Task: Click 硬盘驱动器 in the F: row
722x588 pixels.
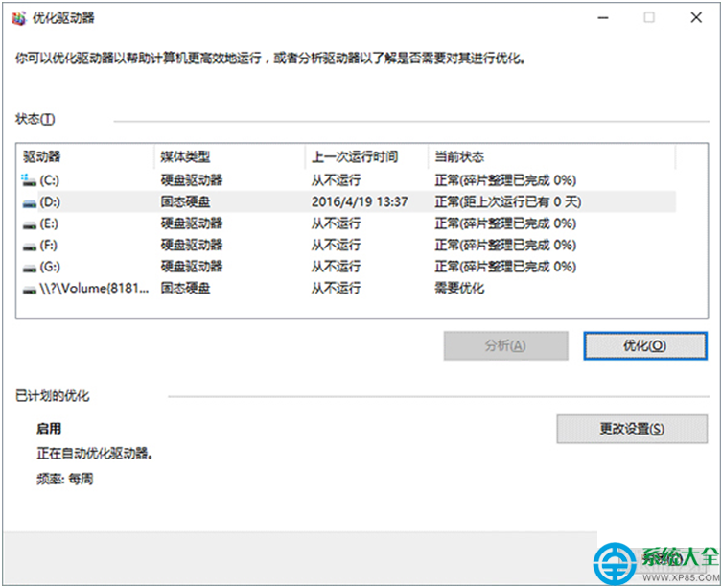Action: (x=192, y=245)
